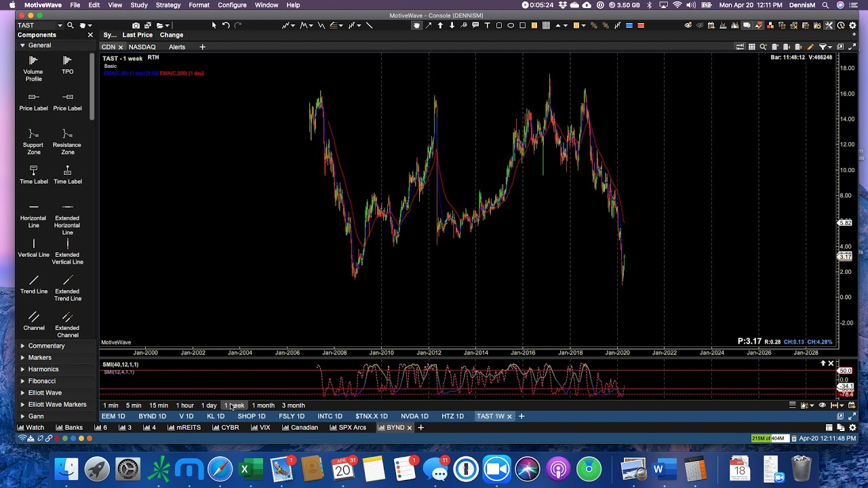The image size is (868, 488).
Task: Expand the Gann section
Action: pyautogui.click(x=22, y=416)
